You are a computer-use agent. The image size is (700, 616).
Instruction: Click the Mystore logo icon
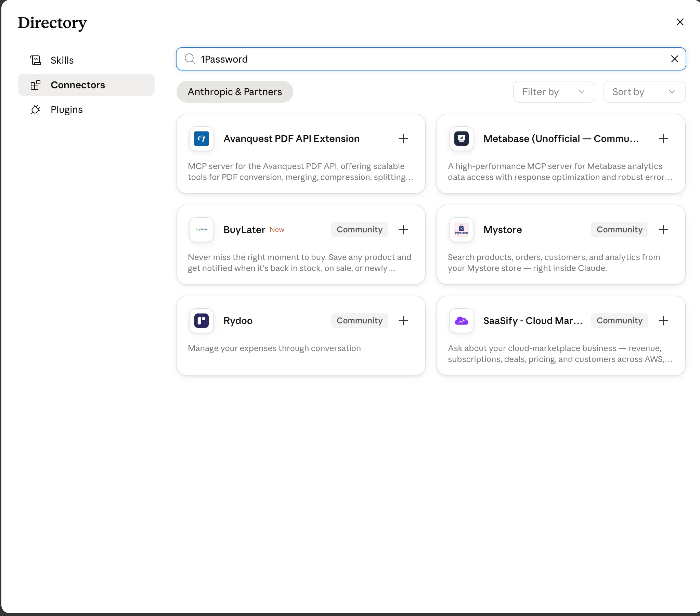[x=461, y=230]
